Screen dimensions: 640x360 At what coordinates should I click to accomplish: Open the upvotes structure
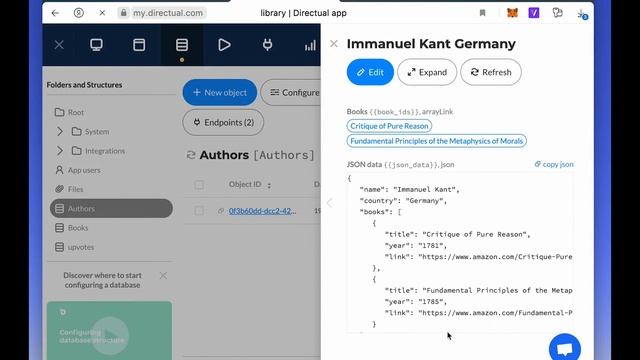point(74,247)
